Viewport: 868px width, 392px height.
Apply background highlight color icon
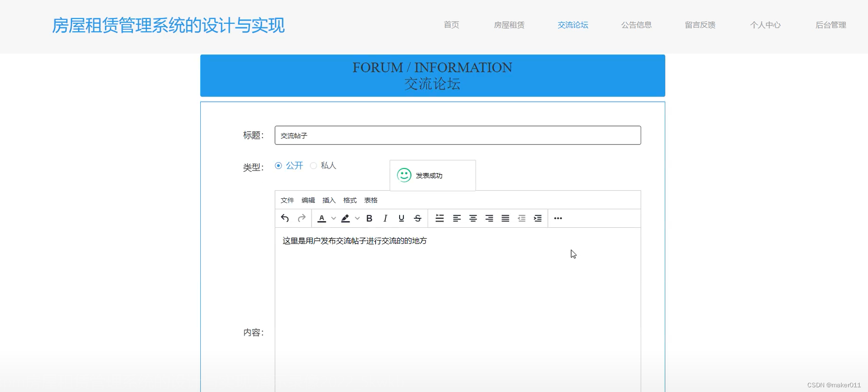[x=345, y=218]
